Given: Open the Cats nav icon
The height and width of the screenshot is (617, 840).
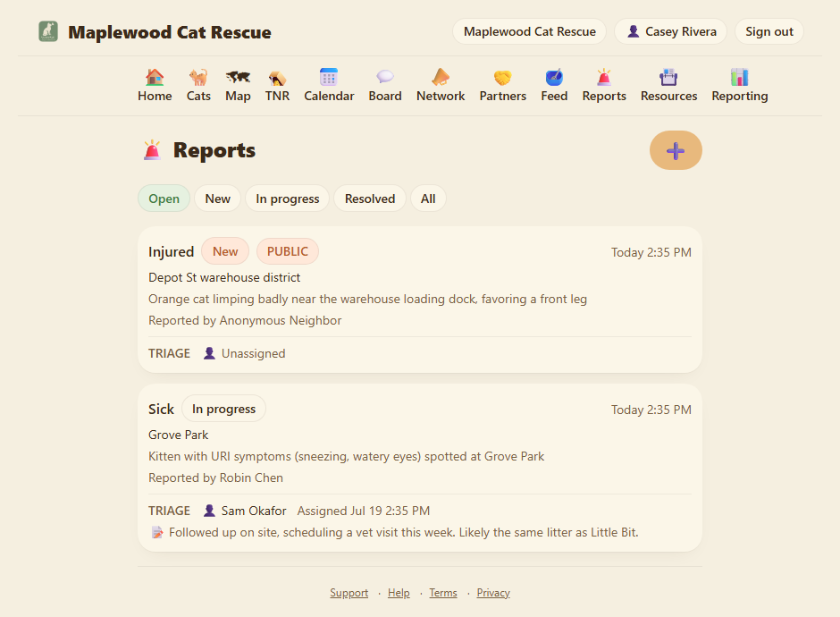Looking at the screenshot, I should pos(198,78).
